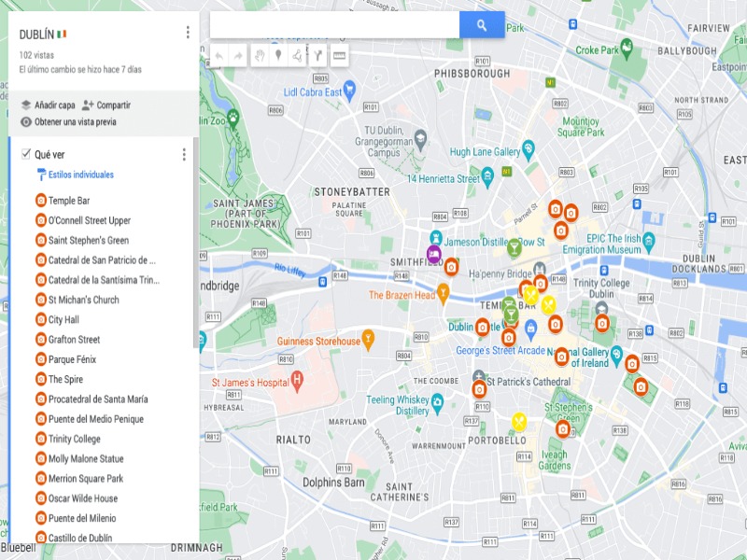The width and height of the screenshot is (747, 560).
Task: Open the Qué ver layer options menu
Action: (184, 154)
